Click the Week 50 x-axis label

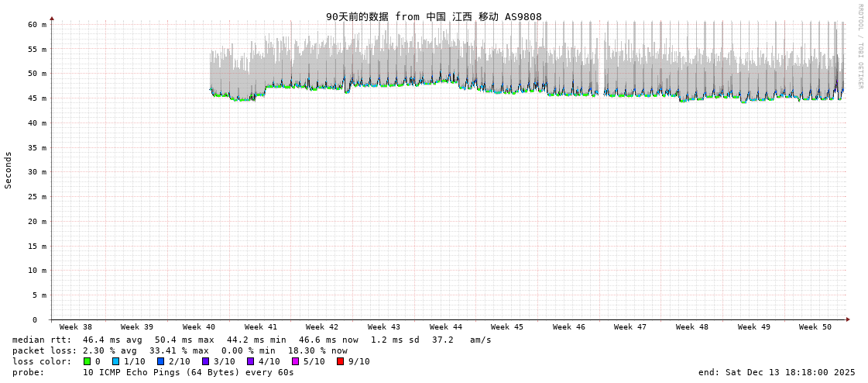click(x=815, y=327)
